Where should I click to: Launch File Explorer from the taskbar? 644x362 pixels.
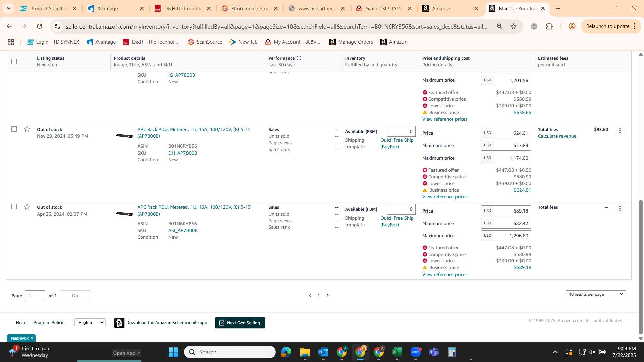point(305,352)
